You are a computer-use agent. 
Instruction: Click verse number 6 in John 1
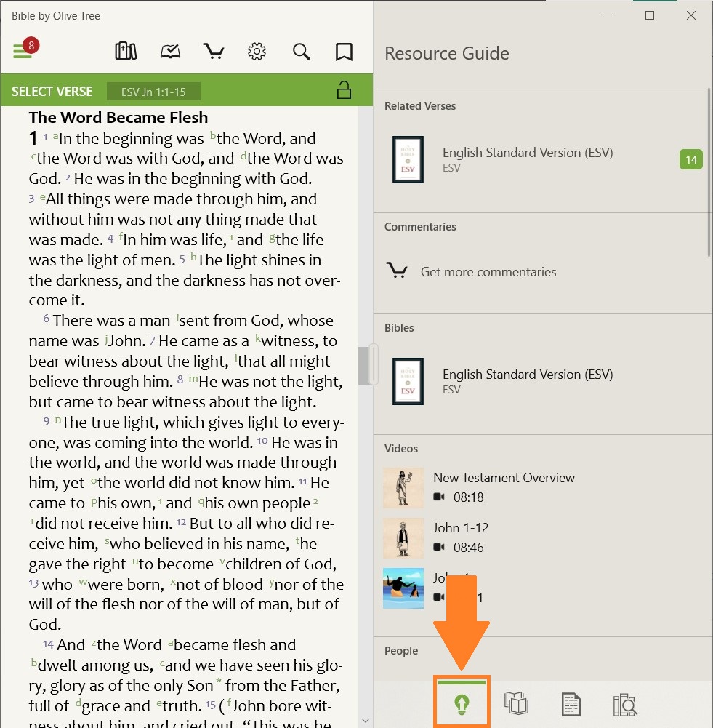[46, 319]
